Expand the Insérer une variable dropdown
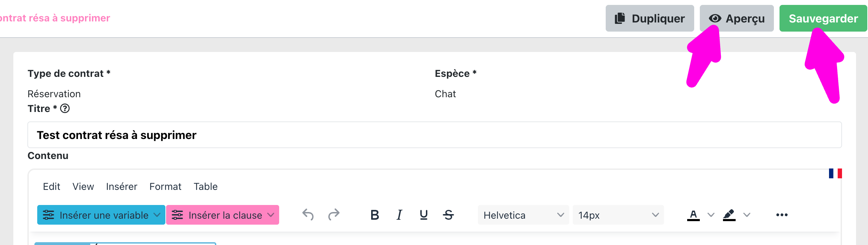 [x=101, y=215]
